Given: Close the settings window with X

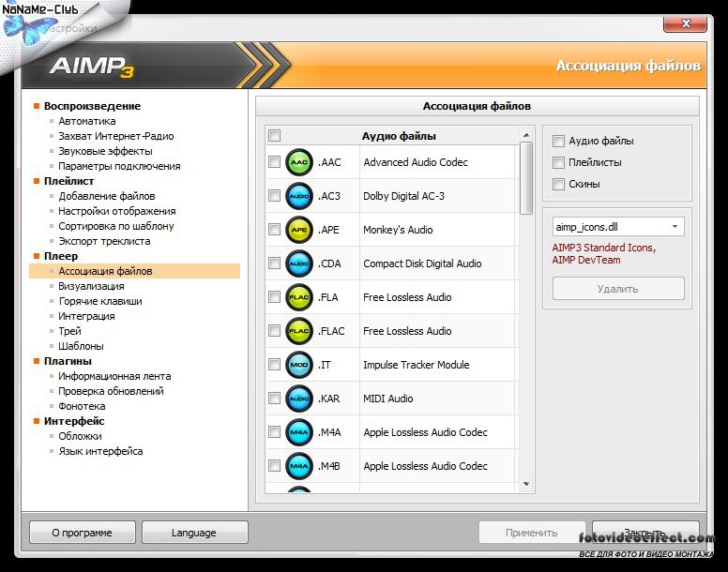Looking at the screenshot, I should coord(685,23).
